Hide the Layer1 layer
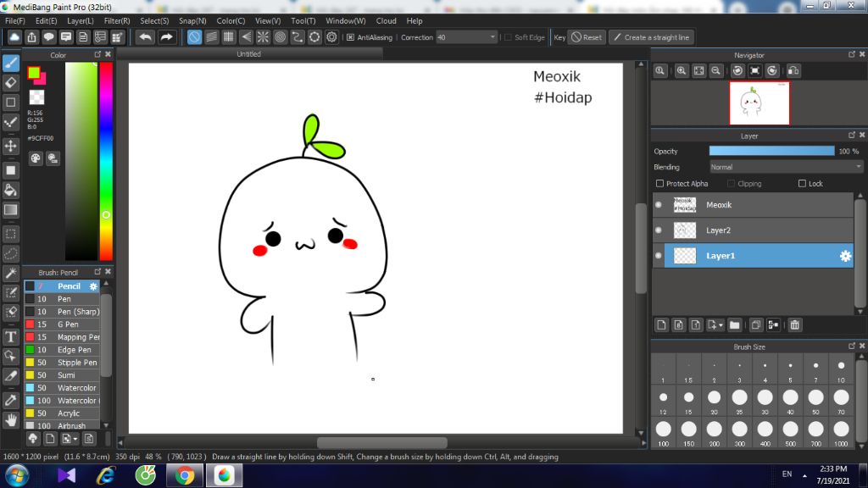 658,256
